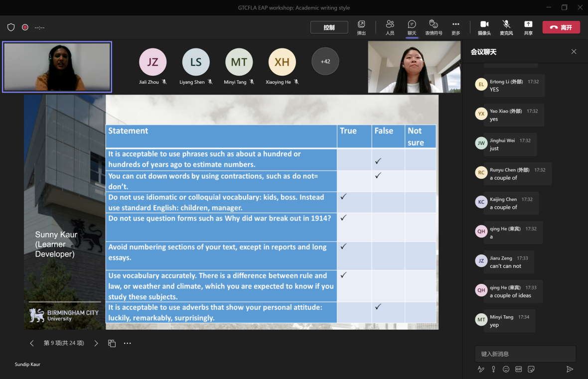Mark message as important with exclamation icon
The height and width of the screenshot is (379, 588).
(x=493, y=369)
